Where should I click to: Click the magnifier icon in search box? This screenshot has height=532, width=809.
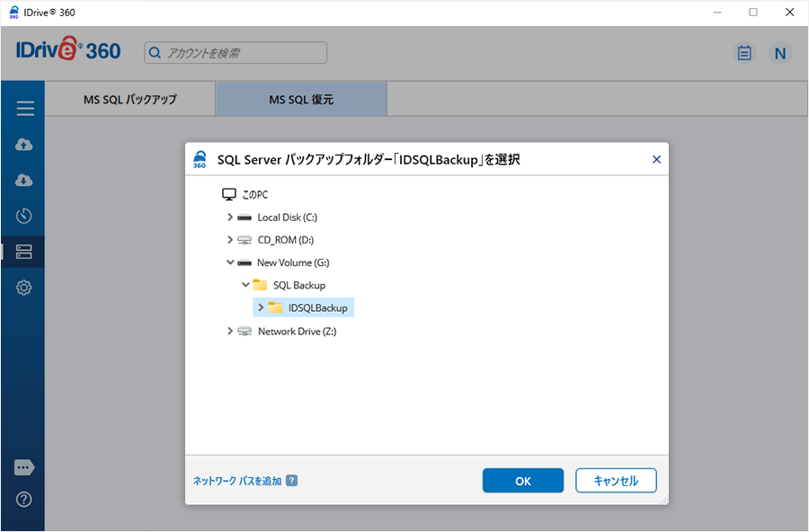155,53
